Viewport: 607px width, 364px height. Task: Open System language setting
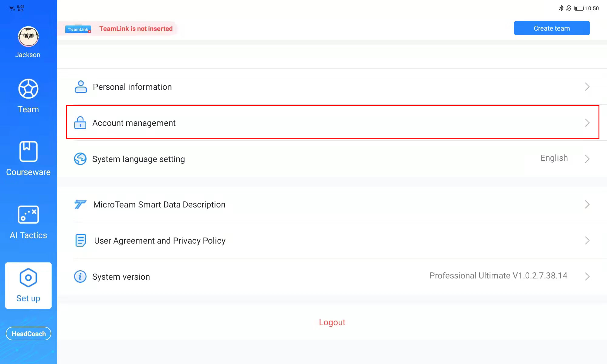[332, 159]
